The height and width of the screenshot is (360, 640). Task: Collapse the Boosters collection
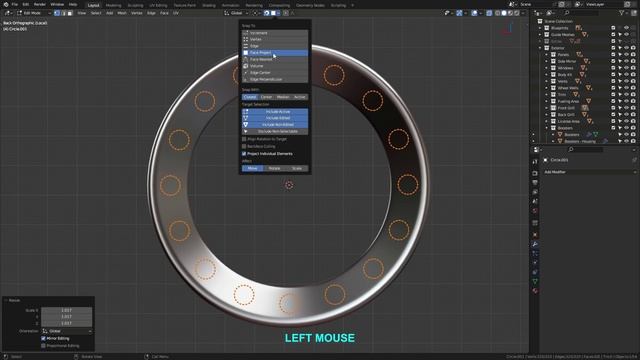pos(547,128)
